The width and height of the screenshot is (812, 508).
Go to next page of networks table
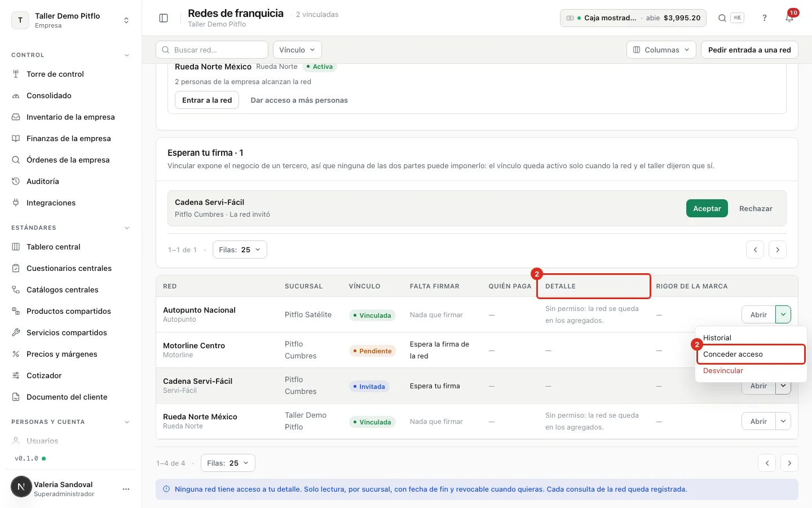pos(789,463)
